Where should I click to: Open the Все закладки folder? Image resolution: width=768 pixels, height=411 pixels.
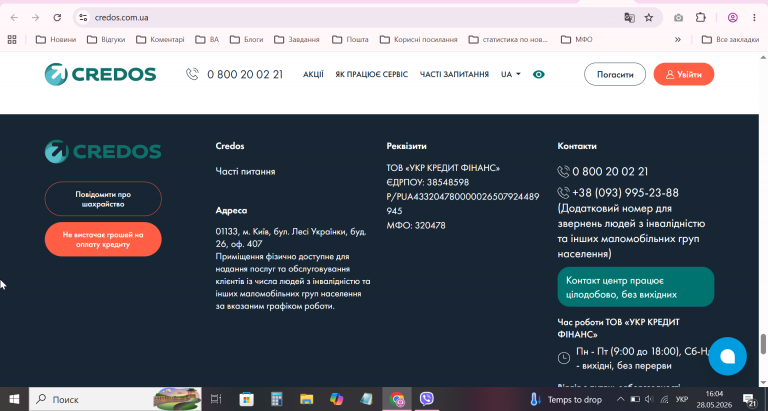pyautogui.click(x=730, y=39)
